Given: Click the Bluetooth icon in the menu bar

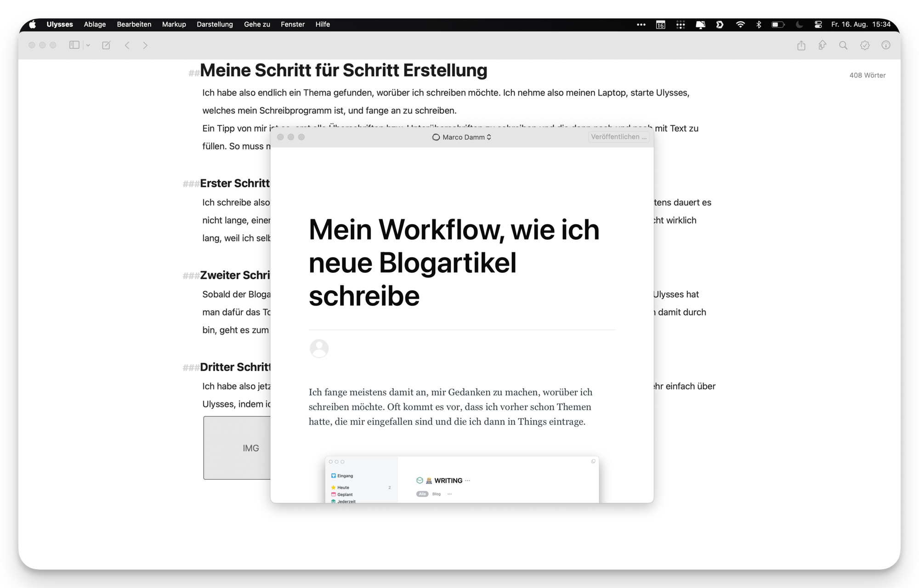Looking at the screenshot, I should pyautogui.click(x=758, y=24).
